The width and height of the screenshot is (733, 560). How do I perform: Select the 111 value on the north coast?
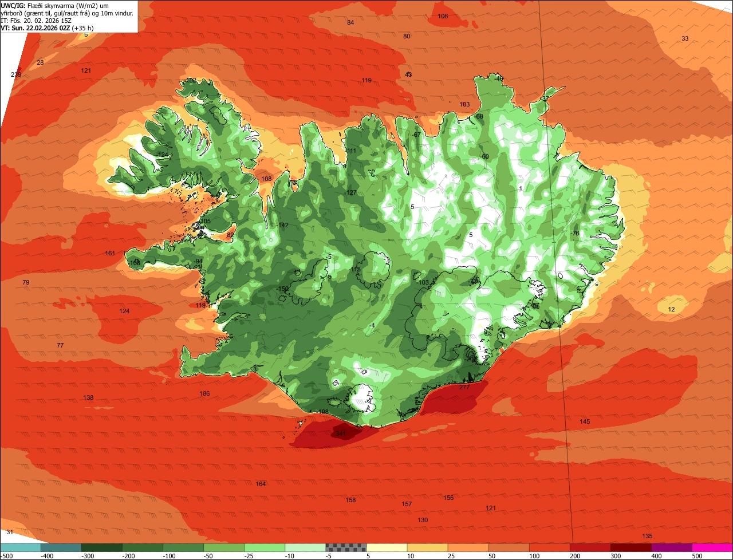(x=352, y=151)
